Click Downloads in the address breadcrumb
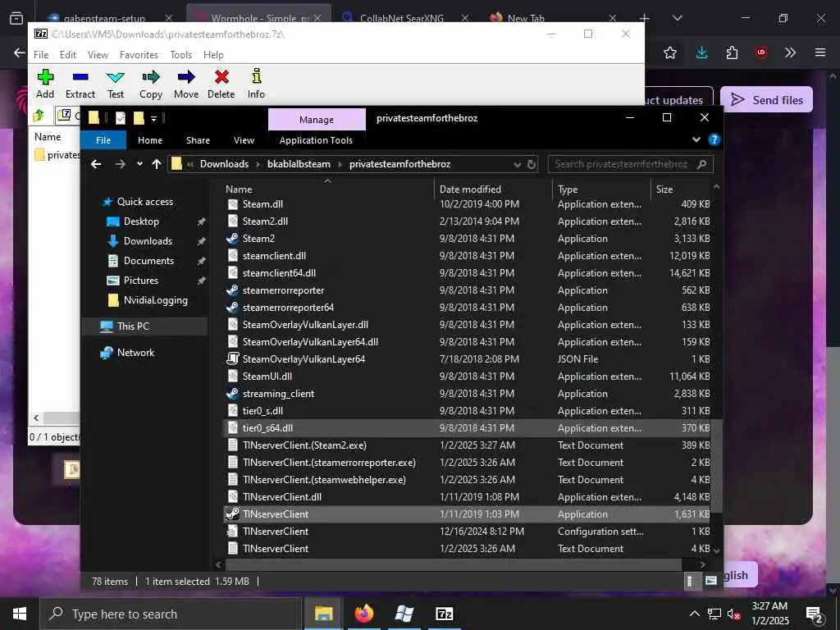 coord(224,164)
